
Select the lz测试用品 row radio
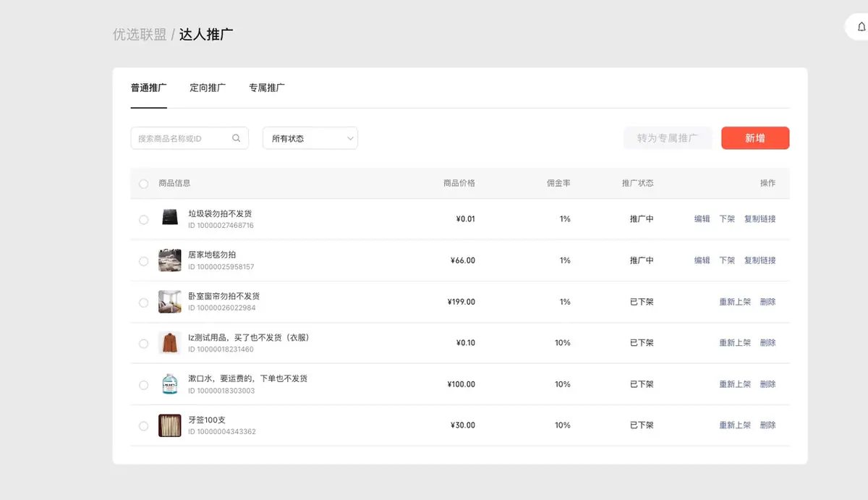coord(143,344)
